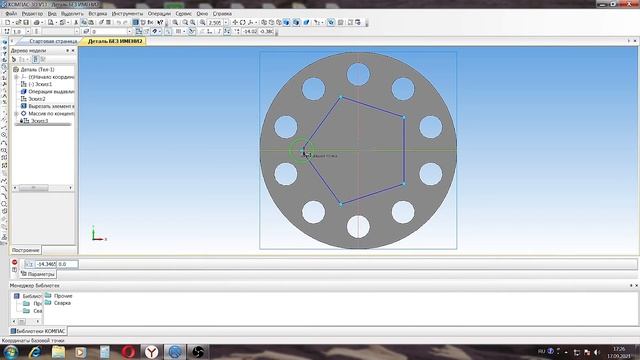Open the Сервис menu
640x360 pixels.
pos(183,13)
